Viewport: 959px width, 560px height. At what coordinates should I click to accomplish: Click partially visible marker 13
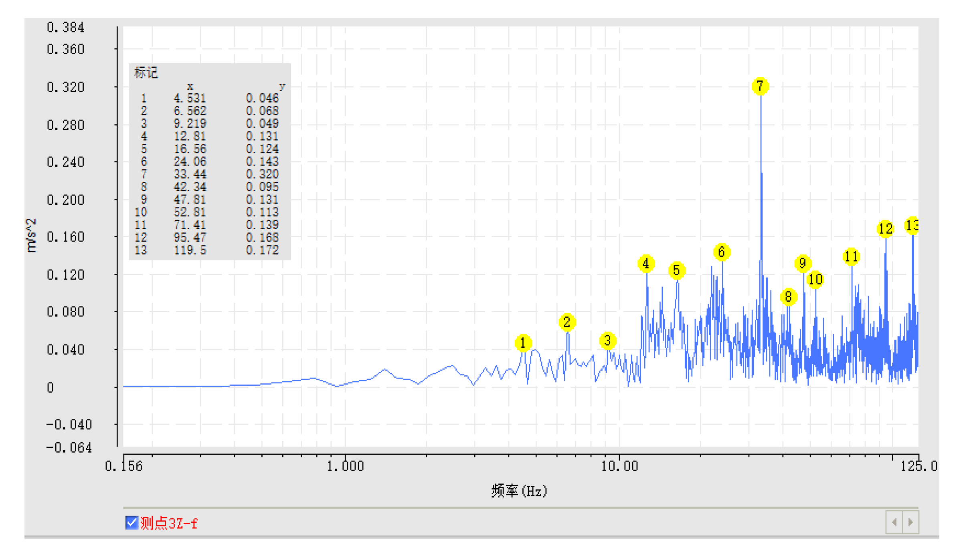point(912,226)
